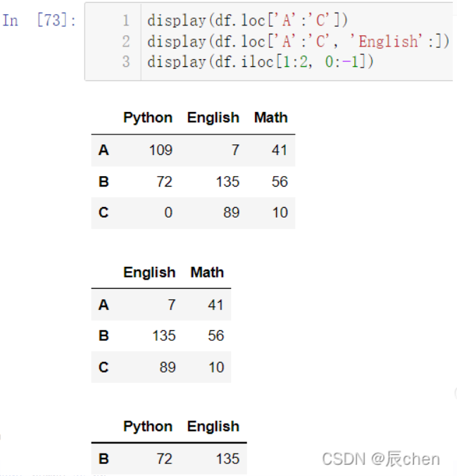Click the Math header in the second table

(x=207, y=273)
